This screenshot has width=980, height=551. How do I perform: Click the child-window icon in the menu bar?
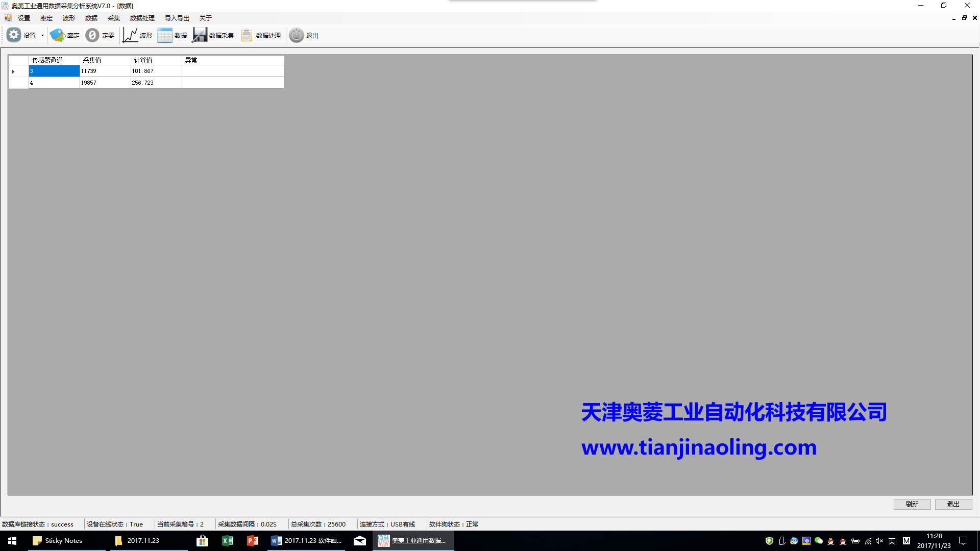(8, 18)
